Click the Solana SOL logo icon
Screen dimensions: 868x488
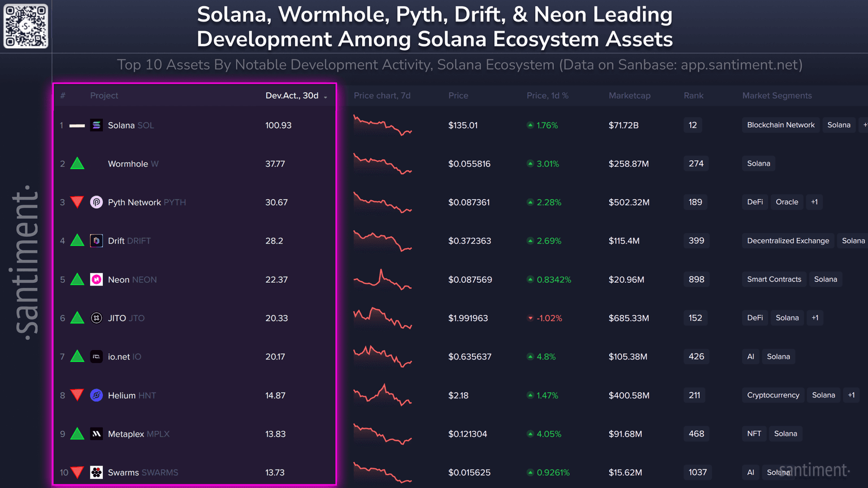pyautogui.click(x=97, y=125)
